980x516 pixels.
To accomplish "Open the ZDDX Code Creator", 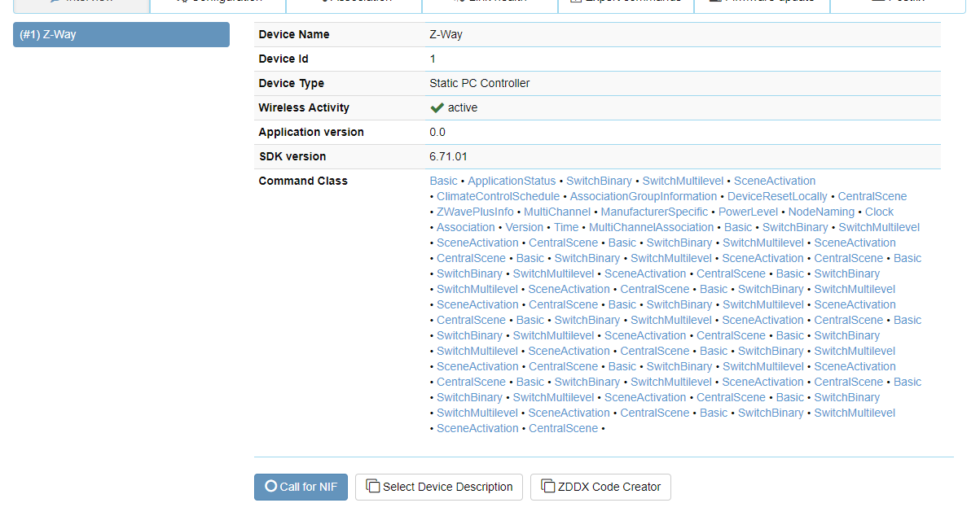I will click(x=600, y=487).
